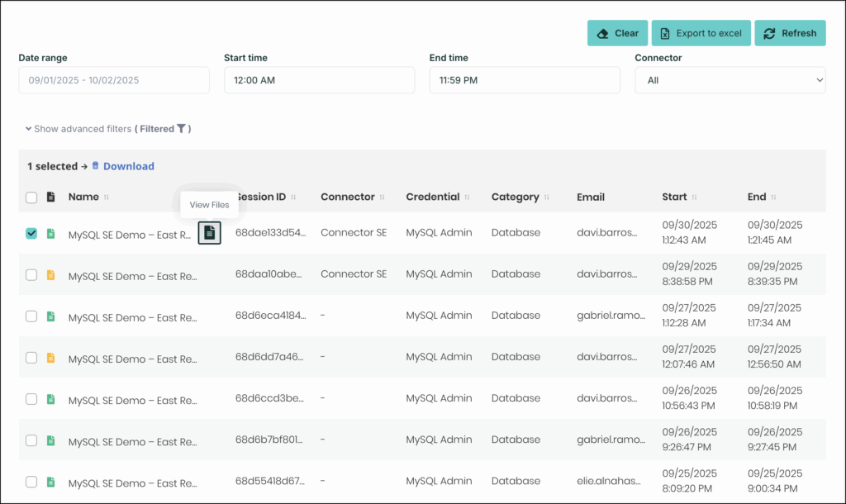Click the orange file icon in second row
Image resolution: width=846 pixels, height=504 pixels.
coord(51,275)
